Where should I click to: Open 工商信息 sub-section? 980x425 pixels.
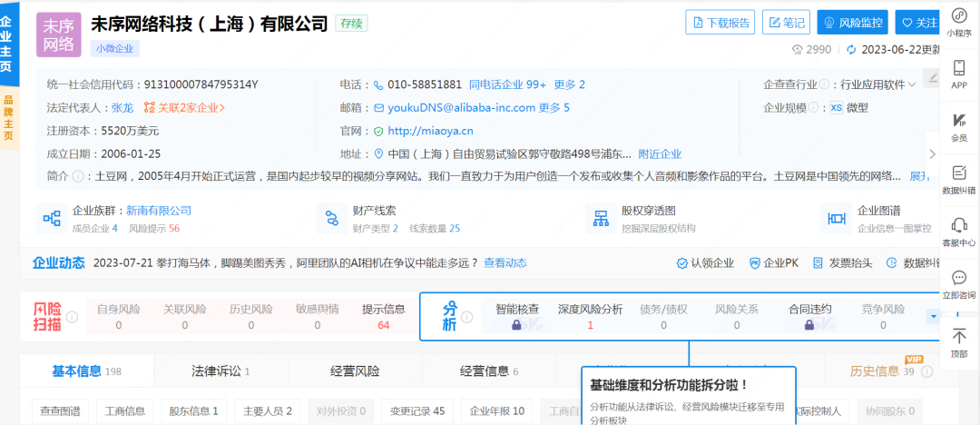(x=124, y=411)
